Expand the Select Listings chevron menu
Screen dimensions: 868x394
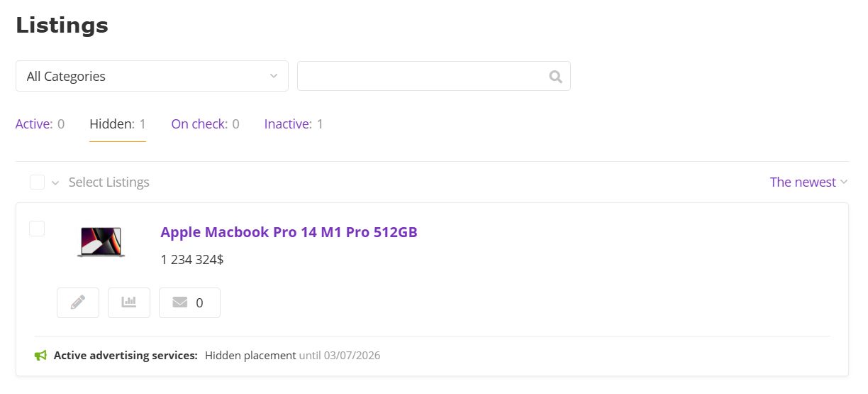pyautogui.click(x=55, y=183)
